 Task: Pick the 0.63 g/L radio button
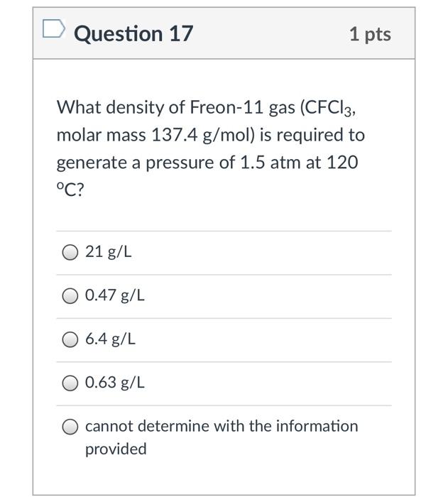70,383
